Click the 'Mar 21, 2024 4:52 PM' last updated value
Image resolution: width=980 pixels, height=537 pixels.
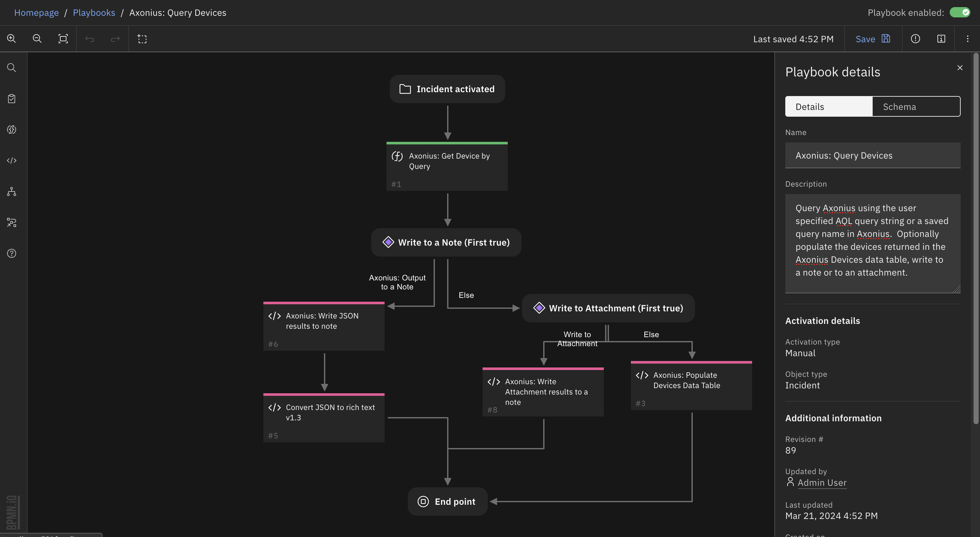(831, 516)
